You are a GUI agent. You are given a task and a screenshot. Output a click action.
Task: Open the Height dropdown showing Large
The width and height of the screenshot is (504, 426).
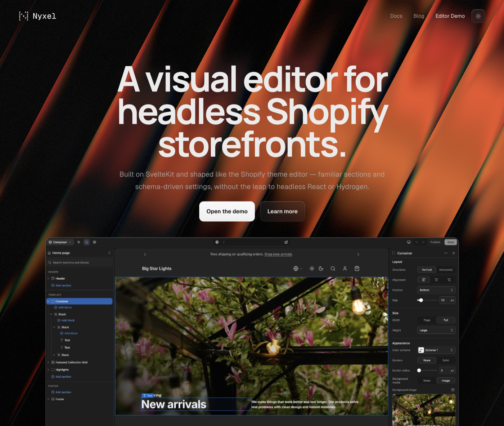pos(436,330)
